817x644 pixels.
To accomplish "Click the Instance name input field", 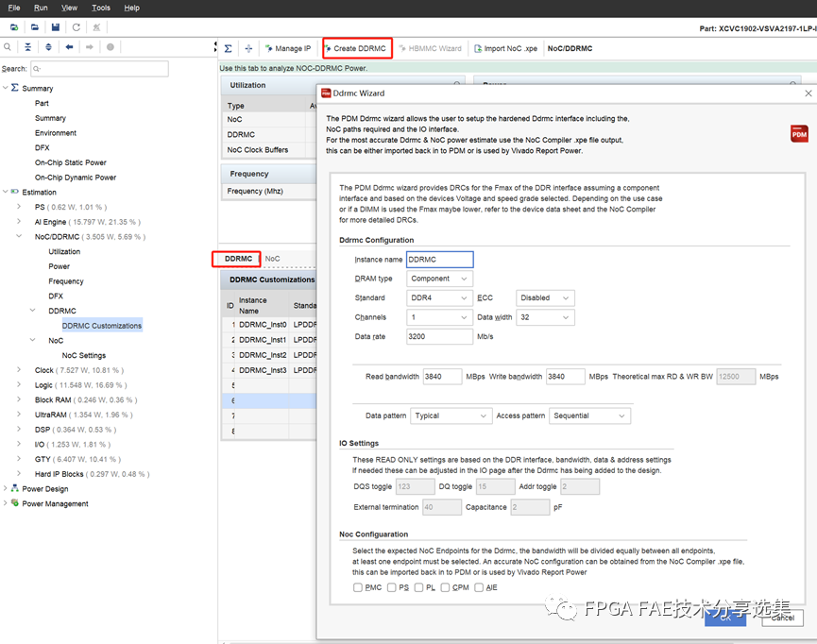I will click(439, 260).
